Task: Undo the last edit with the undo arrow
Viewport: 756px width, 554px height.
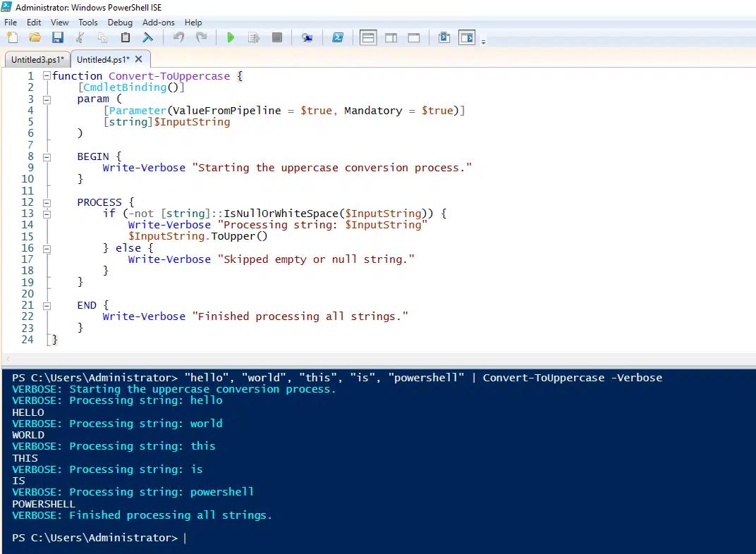Action: tap(178, 37)
